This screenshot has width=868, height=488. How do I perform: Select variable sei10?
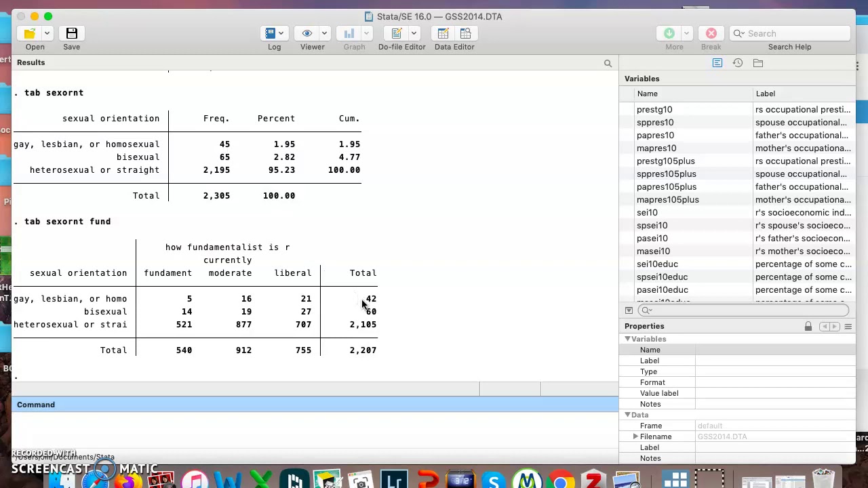coord(647,213)
